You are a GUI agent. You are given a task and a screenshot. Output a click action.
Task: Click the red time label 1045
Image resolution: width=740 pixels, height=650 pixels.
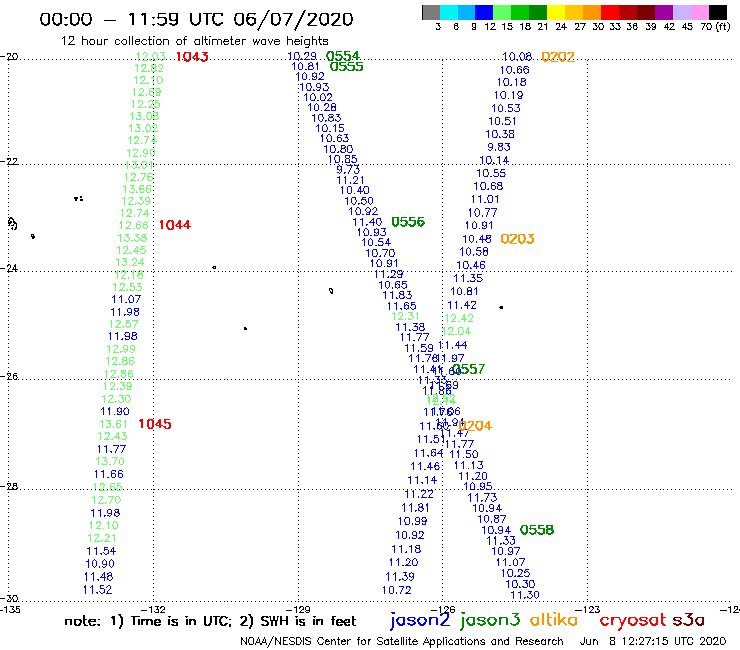(x=155, y=424)
